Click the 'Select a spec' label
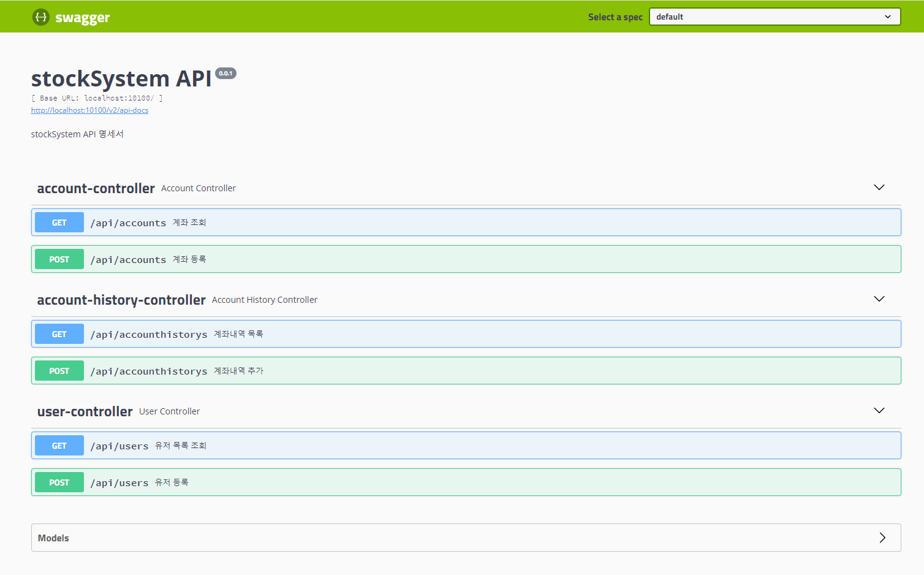Image resolution: width=924 pixels, height=575 pixels. pyautogui.click(x=615, y=17)
